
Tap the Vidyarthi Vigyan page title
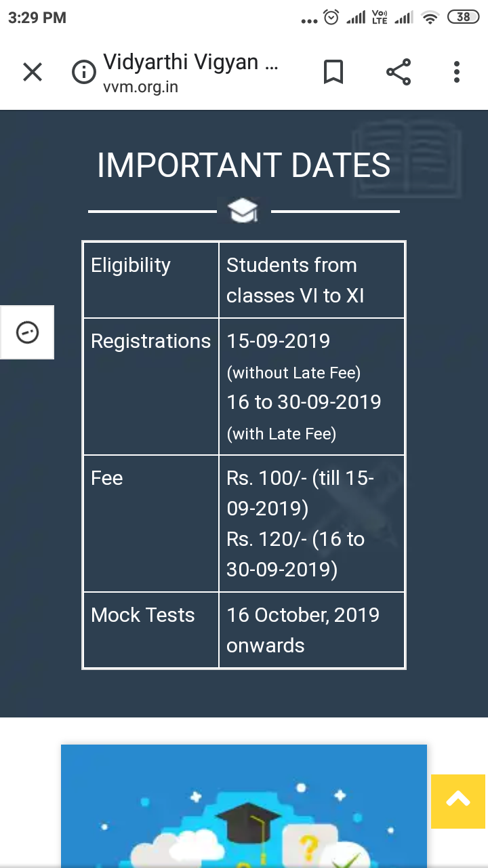click(x=190, y=62)
